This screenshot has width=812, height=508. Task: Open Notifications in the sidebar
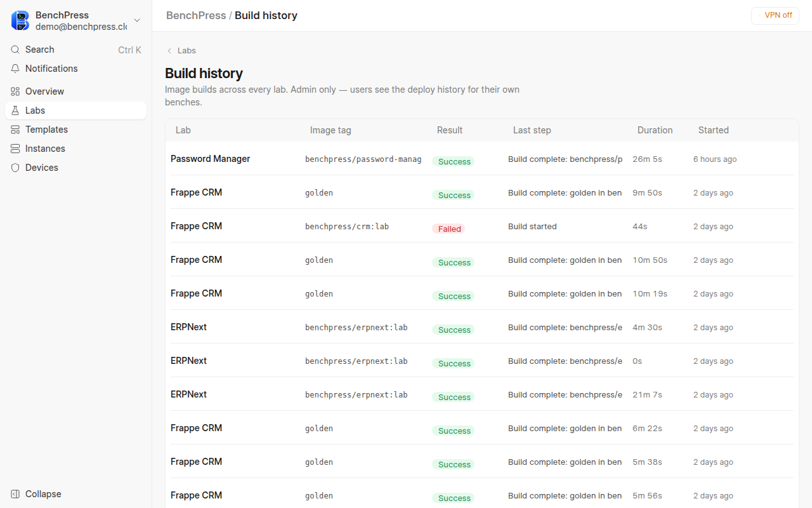[75, 69]
